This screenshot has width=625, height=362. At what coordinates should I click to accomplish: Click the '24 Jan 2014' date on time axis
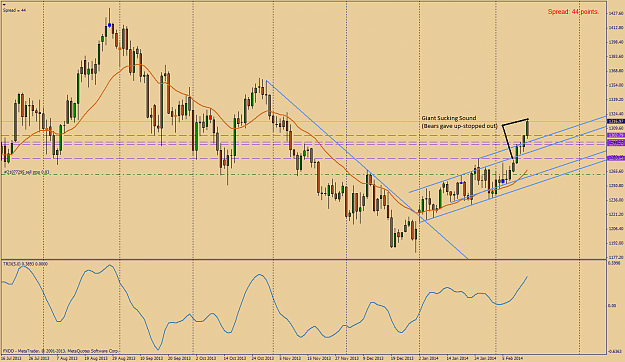[x=485, y=358]
